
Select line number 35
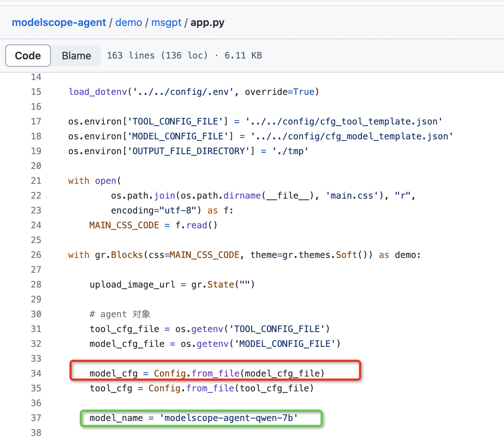pos(36,388)
